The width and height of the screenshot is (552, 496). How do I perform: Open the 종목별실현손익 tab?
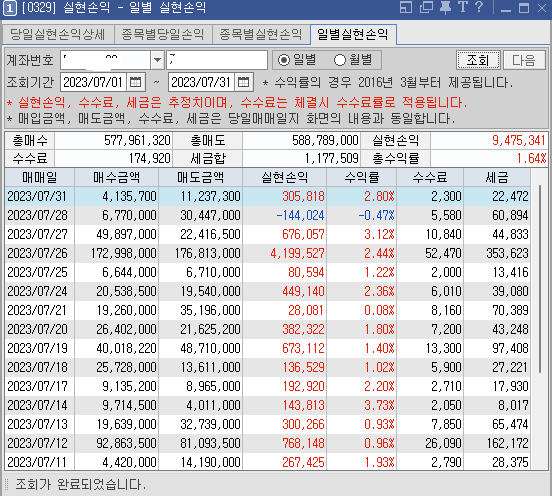click(x=261, y=34)
